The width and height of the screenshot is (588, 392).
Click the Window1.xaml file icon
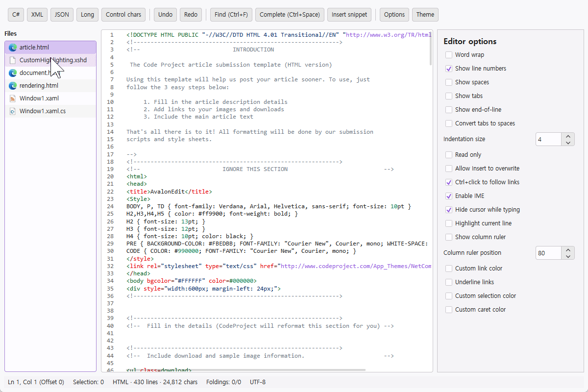pyautogui.click(x=13, y=98)
